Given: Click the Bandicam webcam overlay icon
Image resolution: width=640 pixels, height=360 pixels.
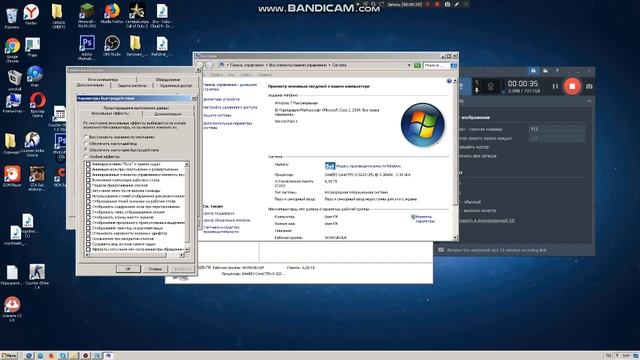Looking at the screenshot, I should 491,87.
